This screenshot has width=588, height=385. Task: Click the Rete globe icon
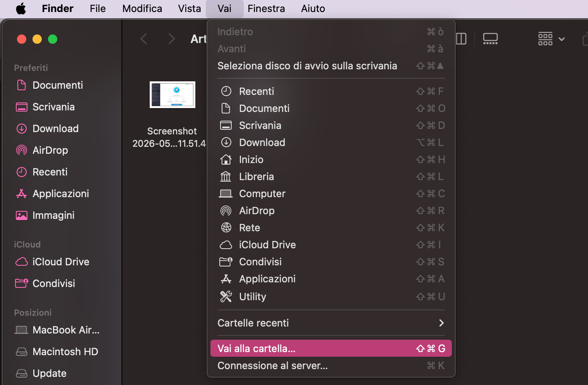pyautogui.click(x=226, y=228)
